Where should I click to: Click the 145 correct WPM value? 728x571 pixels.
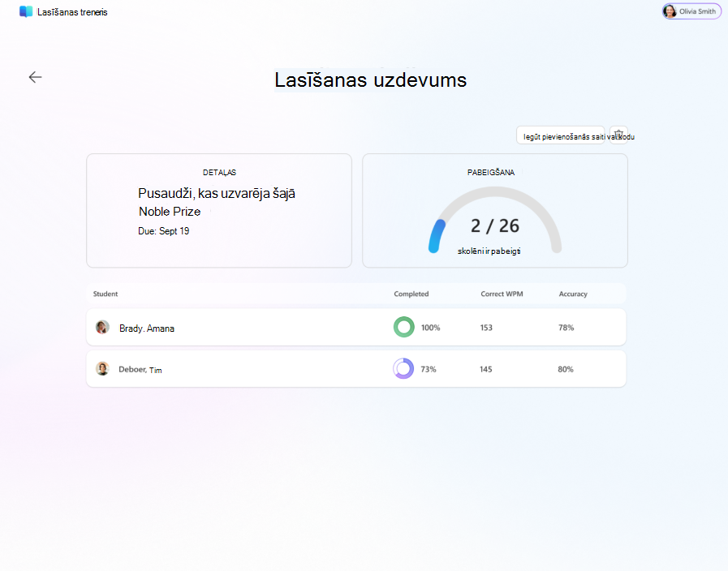tap(485, 369)
